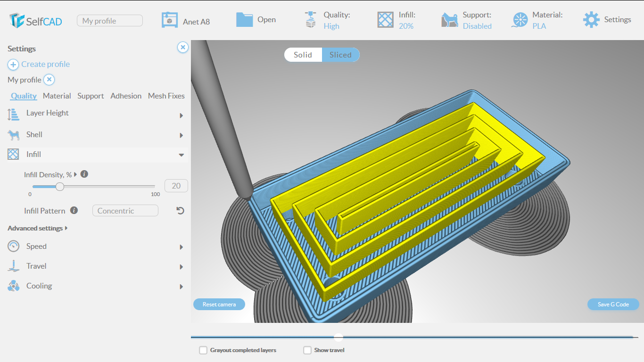Toggle the Advanced settings disclosure

tap(38, 228)
